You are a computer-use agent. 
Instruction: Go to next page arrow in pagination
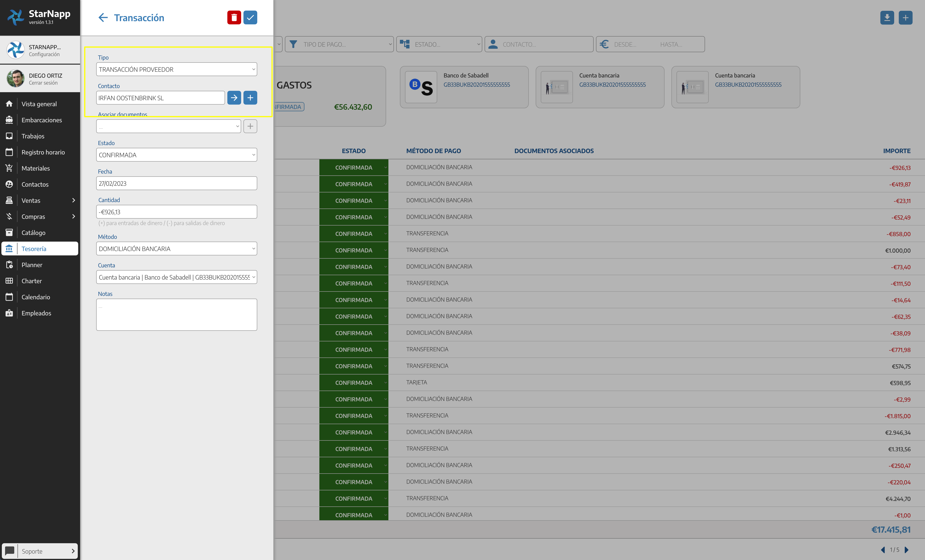pyautogui.click(x=906, y=550)
